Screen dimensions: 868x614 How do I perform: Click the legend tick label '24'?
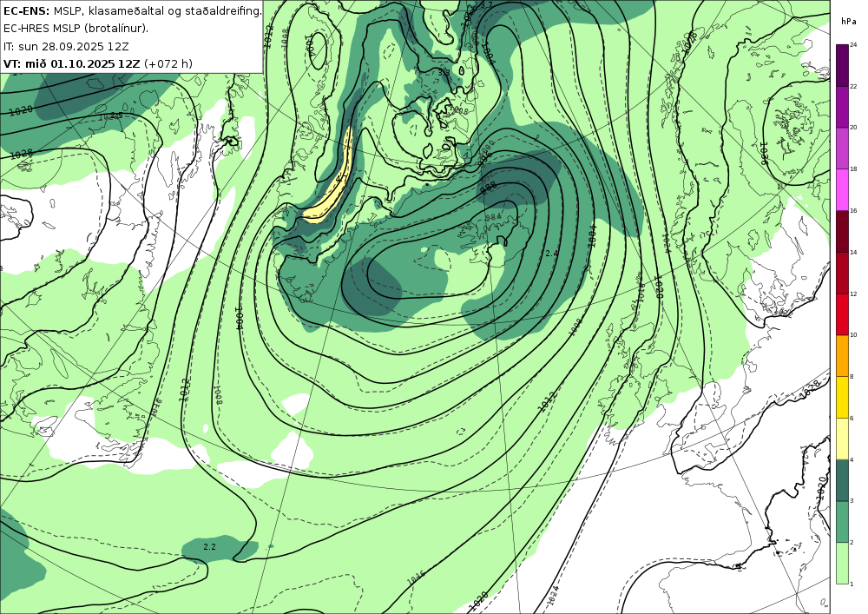(853, 45)
